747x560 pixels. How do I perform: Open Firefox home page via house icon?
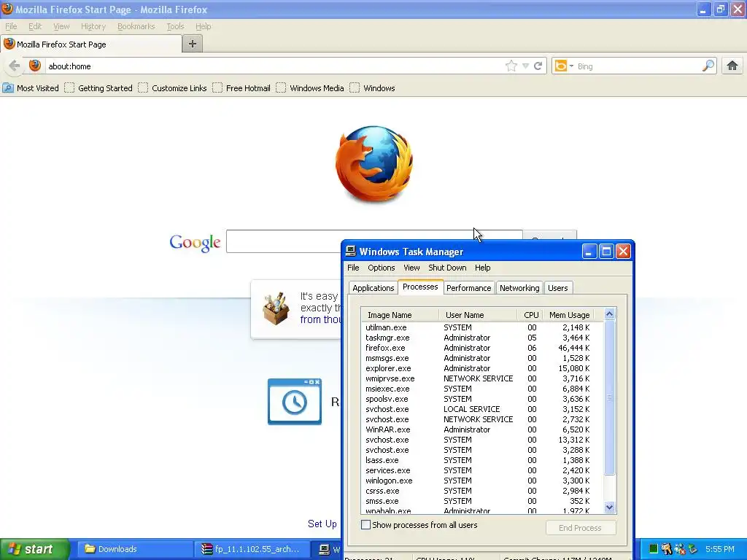(732, 66)
